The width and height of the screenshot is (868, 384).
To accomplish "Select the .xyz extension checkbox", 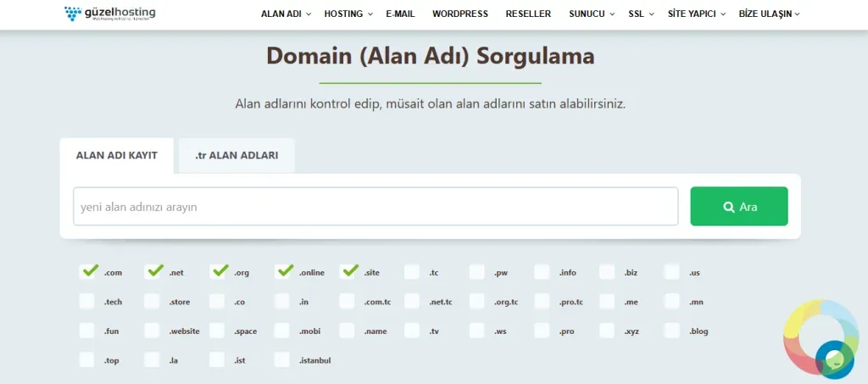I will click(x=607, y=331).
